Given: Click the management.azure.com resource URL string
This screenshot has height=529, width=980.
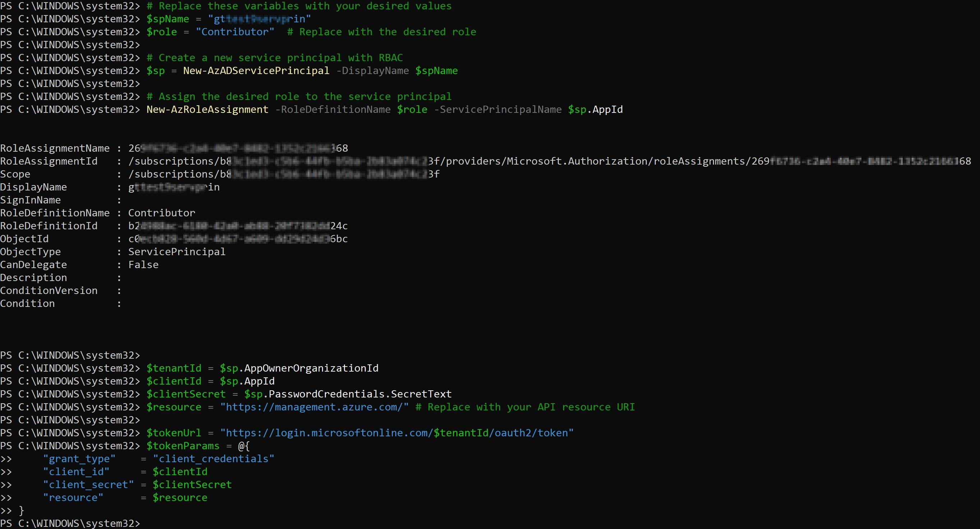Looking at the screenshot, I should [x=314, y=407].
